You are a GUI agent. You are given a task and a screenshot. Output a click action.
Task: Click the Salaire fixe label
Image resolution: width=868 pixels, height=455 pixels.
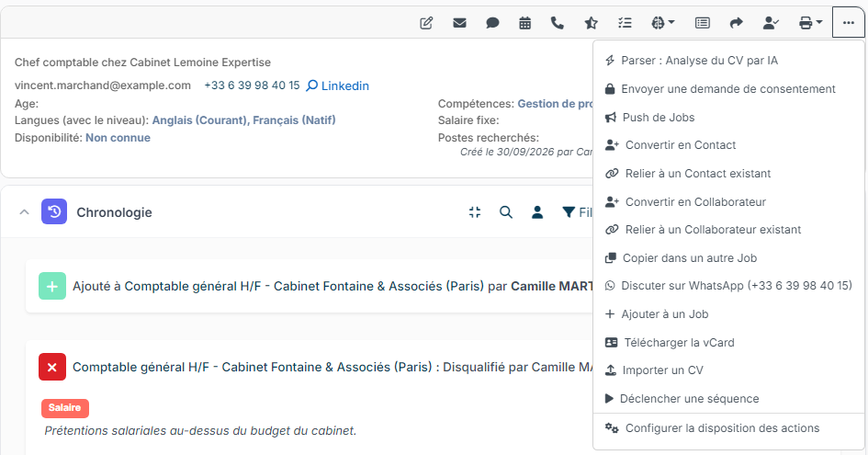click(x=468, y=120)
